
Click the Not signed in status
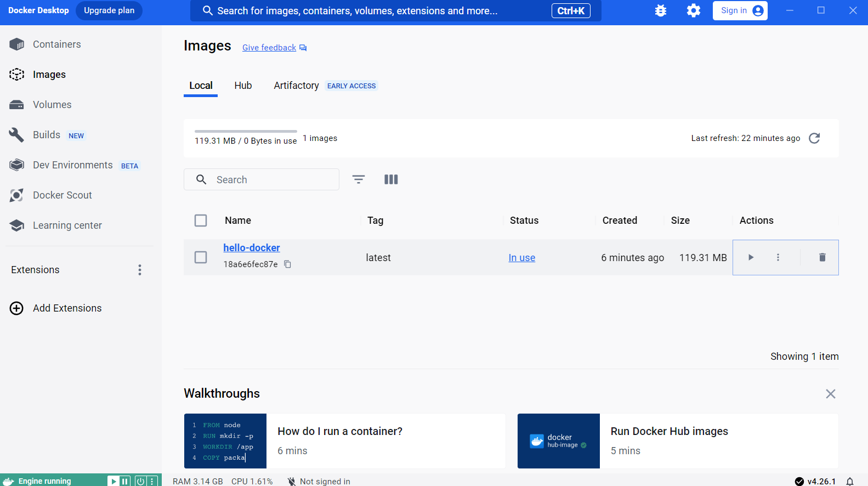(x=319, y=481)
